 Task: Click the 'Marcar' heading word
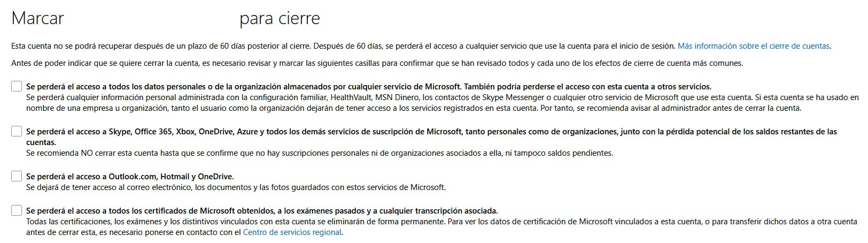click(37, 19)
